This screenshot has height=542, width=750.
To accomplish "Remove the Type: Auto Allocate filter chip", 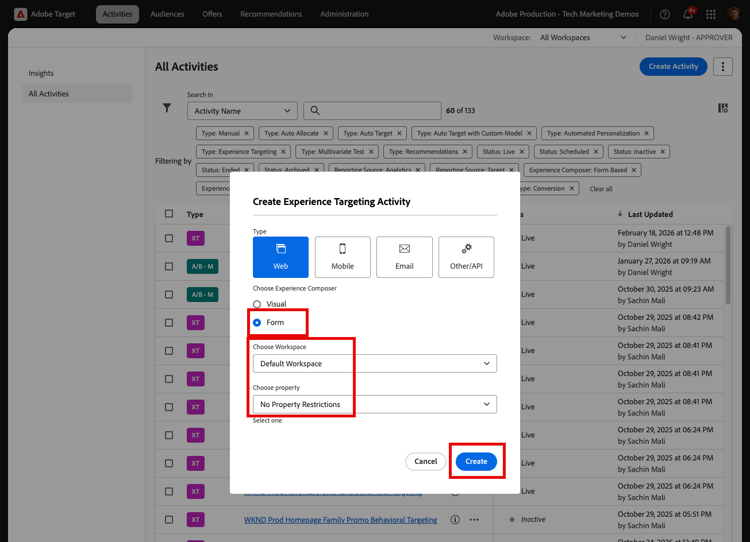I will click(325, 133).
